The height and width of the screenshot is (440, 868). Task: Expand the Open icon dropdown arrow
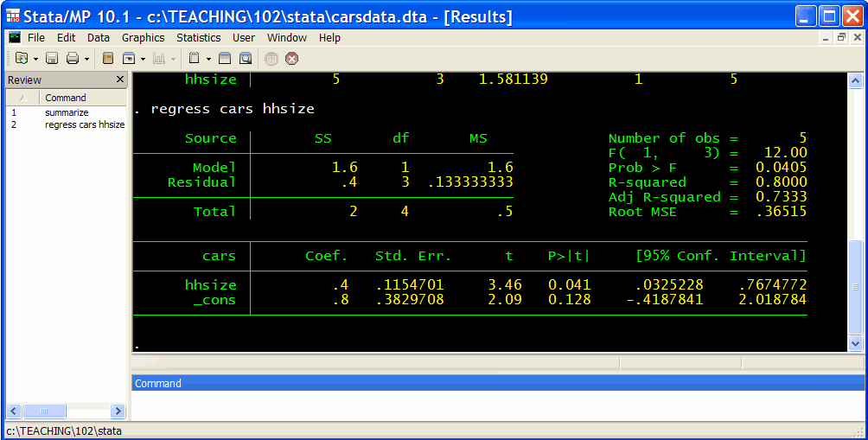(x=35, y=59)
